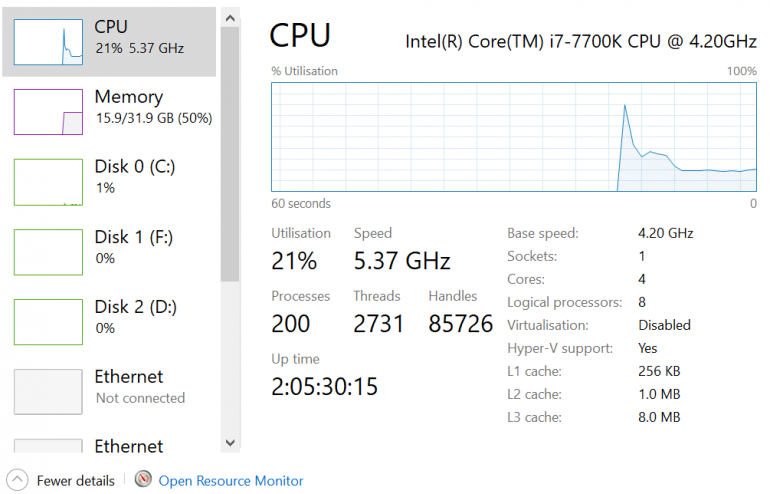
Task: Click the Virtualisation Disabled value
Action: [x=664, y=325]
